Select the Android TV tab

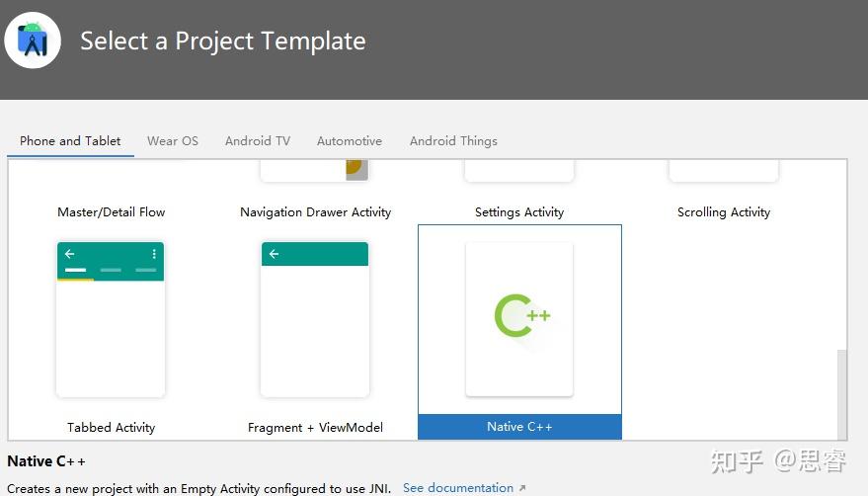(x=258, y=141)
